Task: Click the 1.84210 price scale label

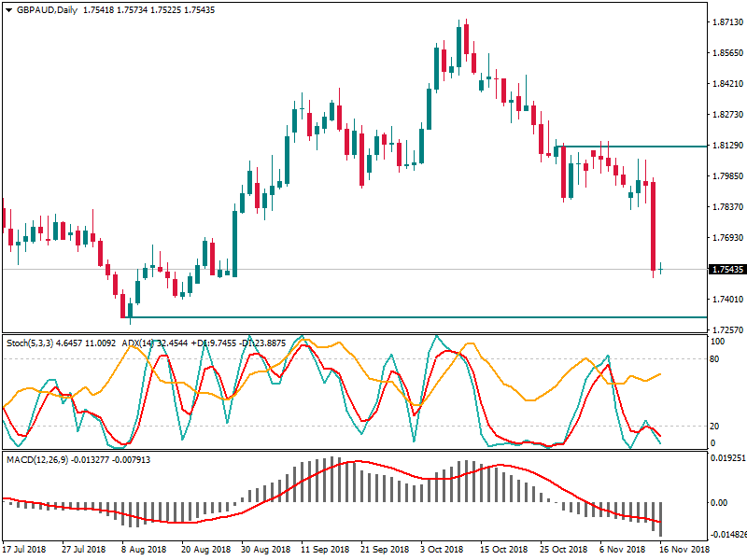Action: coord(727,84)
